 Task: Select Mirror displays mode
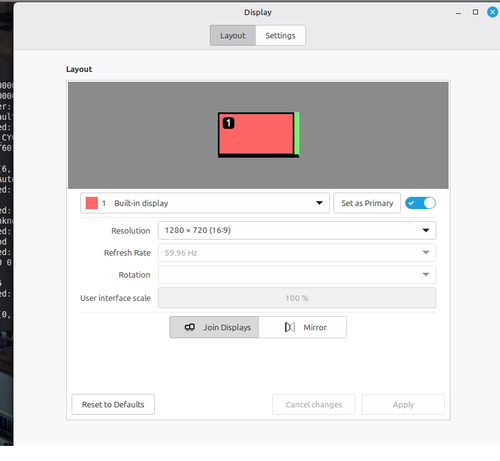pos(303,327)
